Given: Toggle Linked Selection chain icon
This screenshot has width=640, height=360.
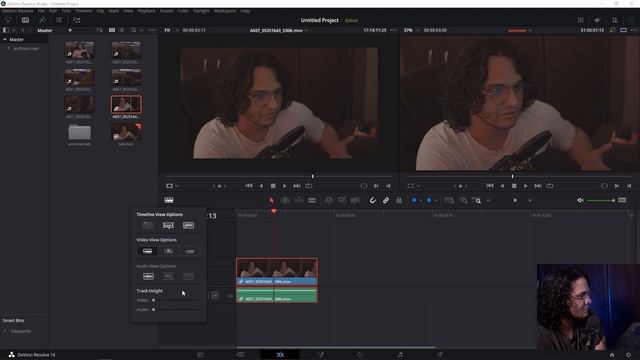Looking at the screenshot, I should pyautogui.click(x=386, y=200).
